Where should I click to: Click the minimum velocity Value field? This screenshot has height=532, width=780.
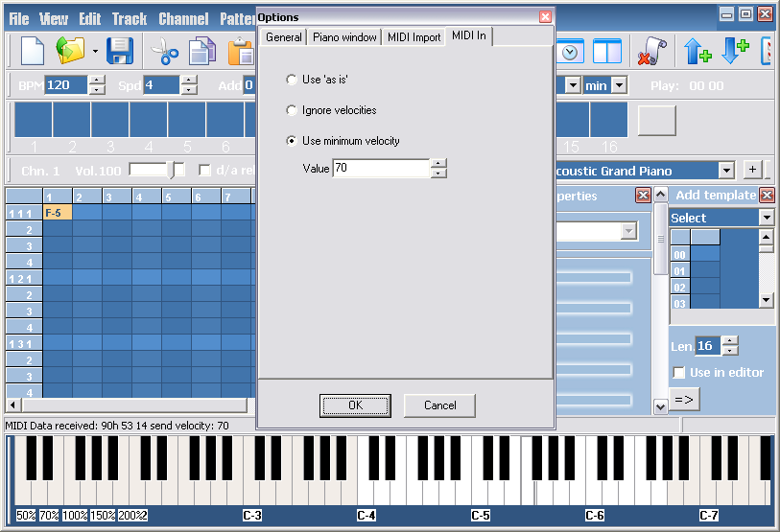pyautogui.click(x=380, y=169)
